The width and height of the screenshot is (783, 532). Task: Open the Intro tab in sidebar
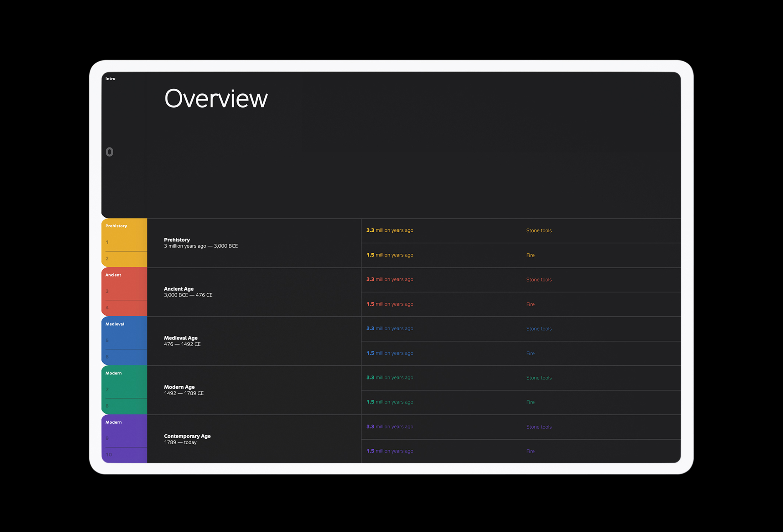coord(110,79)
